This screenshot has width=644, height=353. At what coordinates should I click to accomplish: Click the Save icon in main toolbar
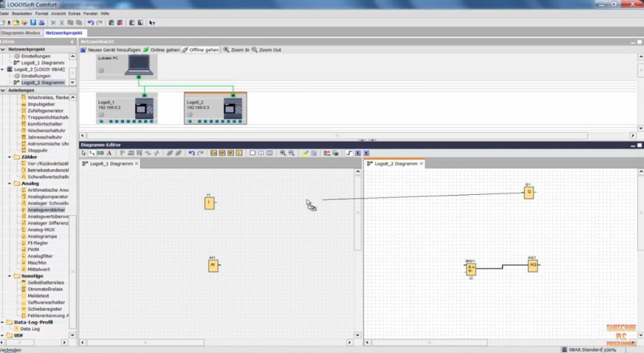(32, 23)
